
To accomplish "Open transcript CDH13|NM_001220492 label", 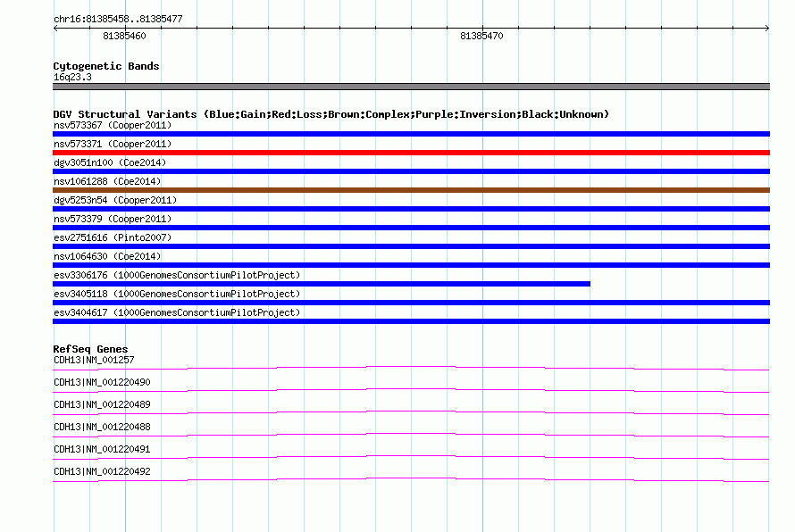I will point(102,471).
